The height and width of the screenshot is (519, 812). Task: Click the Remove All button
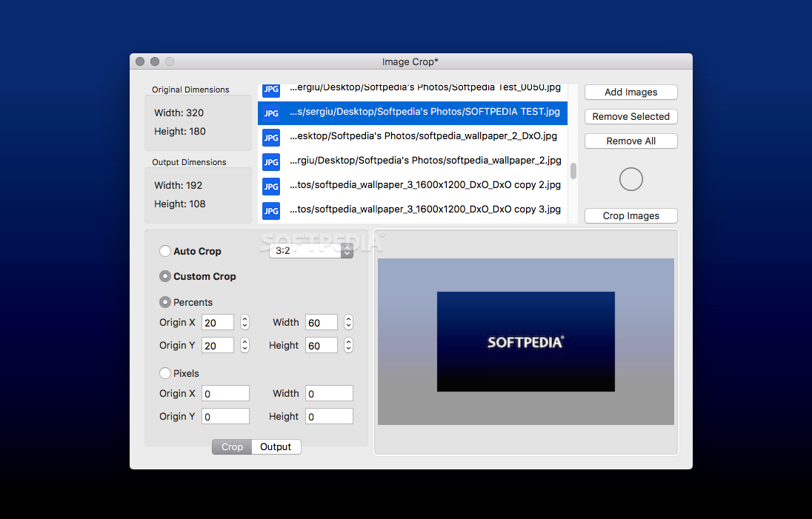coord(630,141)
